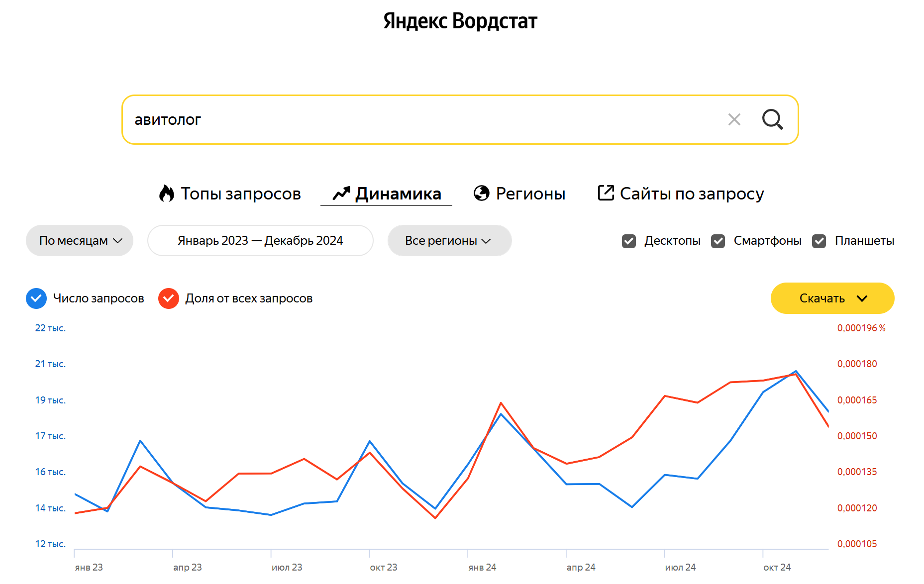The image size is (924, 584).
Task: Click the Скачать download button
Action: [822, 298]
